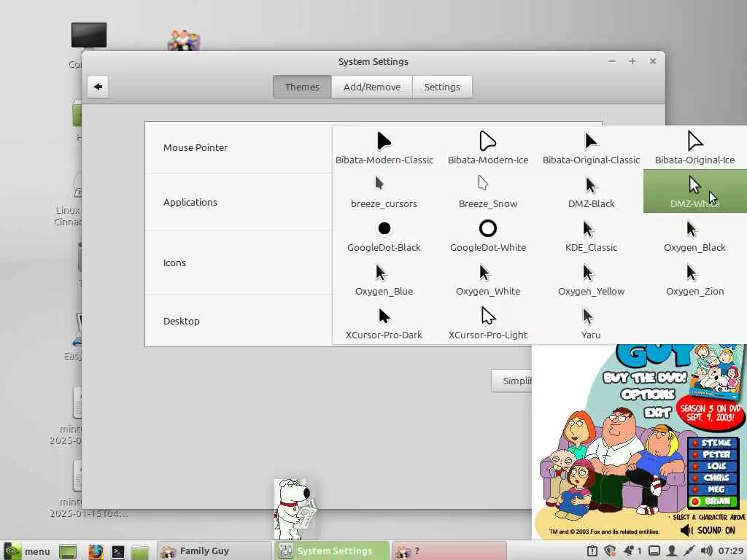Pick the Bibata-Original-Classic cursor
The height and width of the screenshot is (560, 747).
point(591,148)
